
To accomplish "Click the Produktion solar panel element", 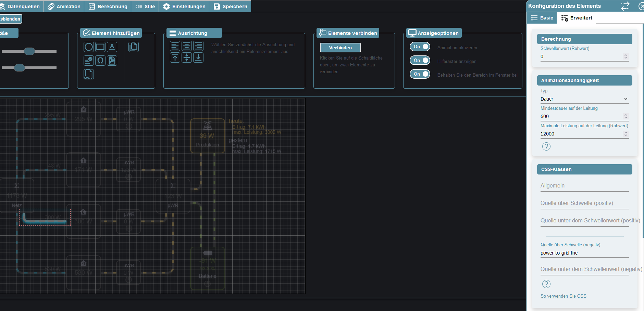I will pyautogui.click(x=208, y=136).
